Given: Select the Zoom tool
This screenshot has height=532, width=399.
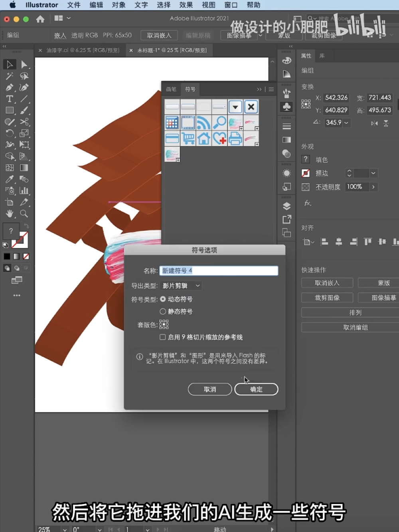Looking at the screenshot, I should 24,214.
